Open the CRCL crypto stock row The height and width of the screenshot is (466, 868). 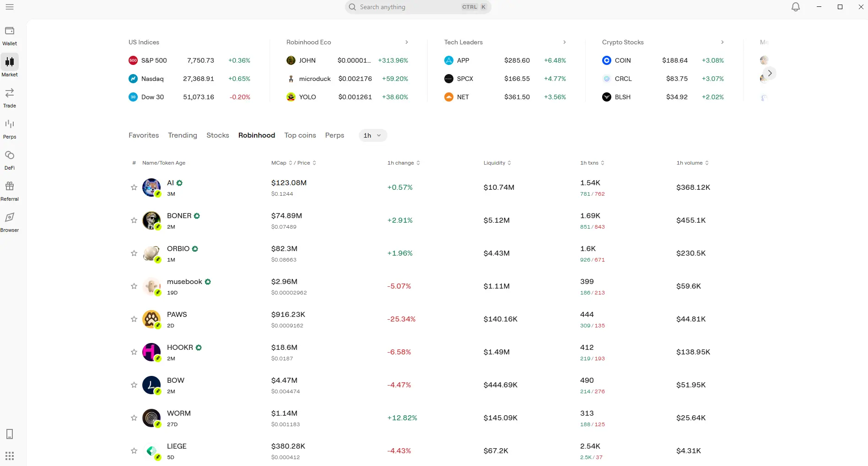663,79
